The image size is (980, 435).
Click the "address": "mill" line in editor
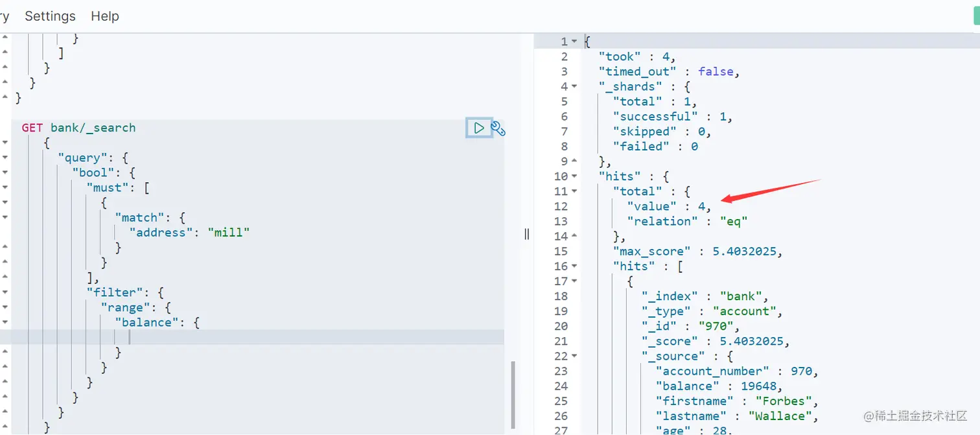pyautogui.click(x=189, y=233)
